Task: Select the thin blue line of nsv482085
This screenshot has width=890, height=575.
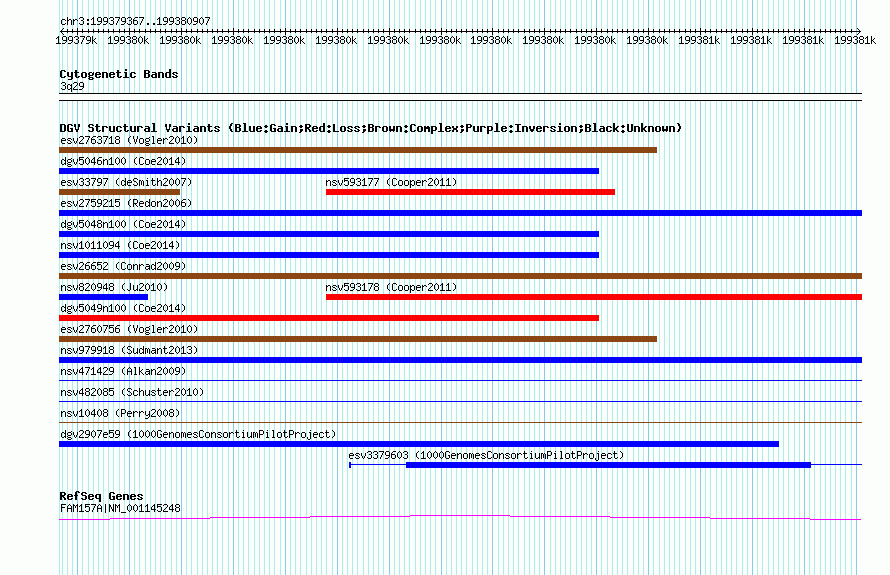Action: (x=460, y=402)
